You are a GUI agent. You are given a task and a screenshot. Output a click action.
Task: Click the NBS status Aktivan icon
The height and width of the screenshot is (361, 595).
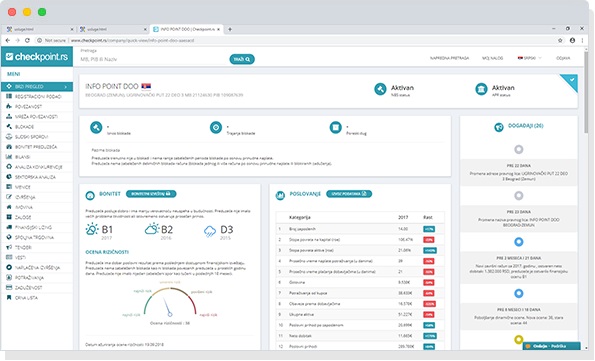pyautogui.click(x=380, y=89)
